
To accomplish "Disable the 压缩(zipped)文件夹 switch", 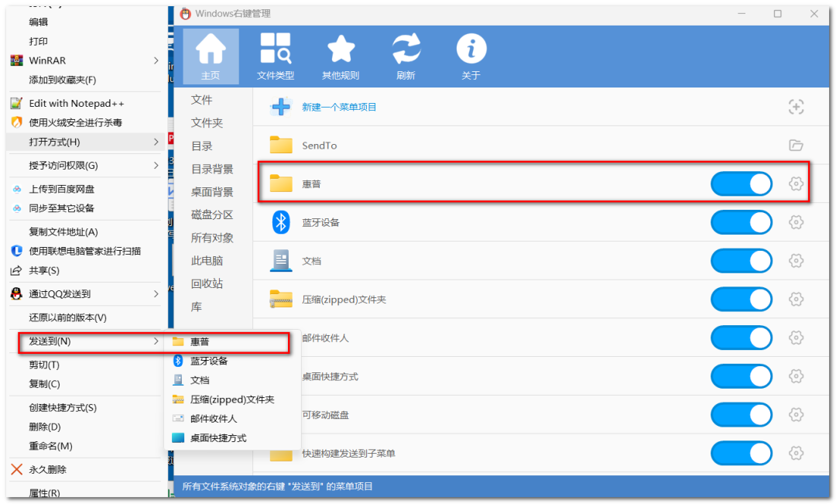I will coord(742,299).
